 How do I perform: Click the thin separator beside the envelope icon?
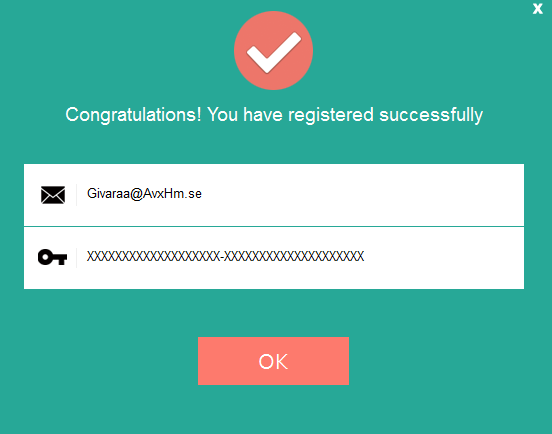point(76,195)
